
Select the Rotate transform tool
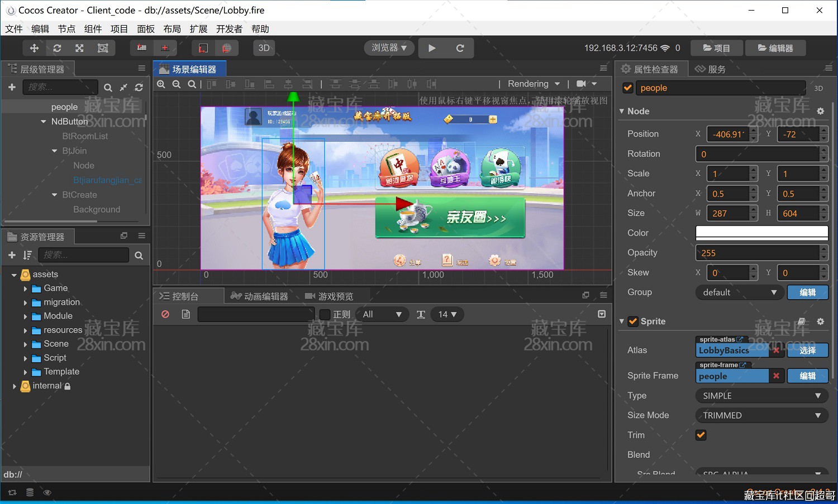coord(57,48)
